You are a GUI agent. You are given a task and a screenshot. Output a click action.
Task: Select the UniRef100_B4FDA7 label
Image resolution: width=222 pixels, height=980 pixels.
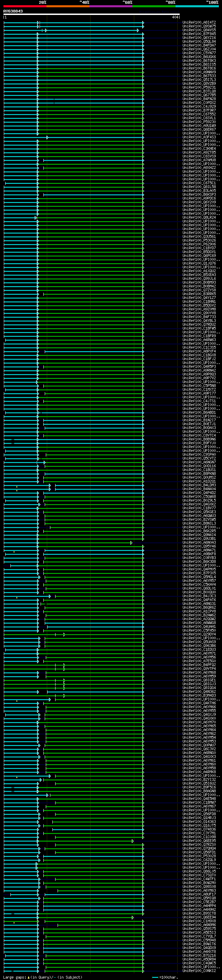coord(199,45)
